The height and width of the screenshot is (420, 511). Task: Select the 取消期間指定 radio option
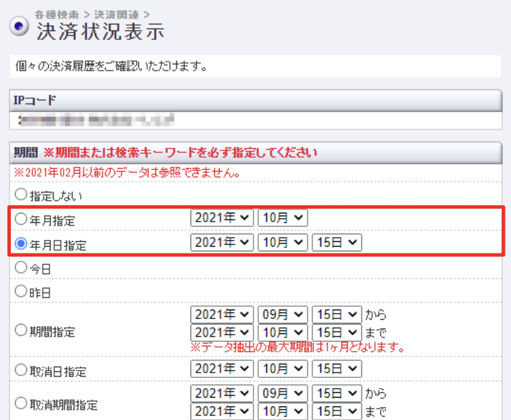tap(21, 403)
